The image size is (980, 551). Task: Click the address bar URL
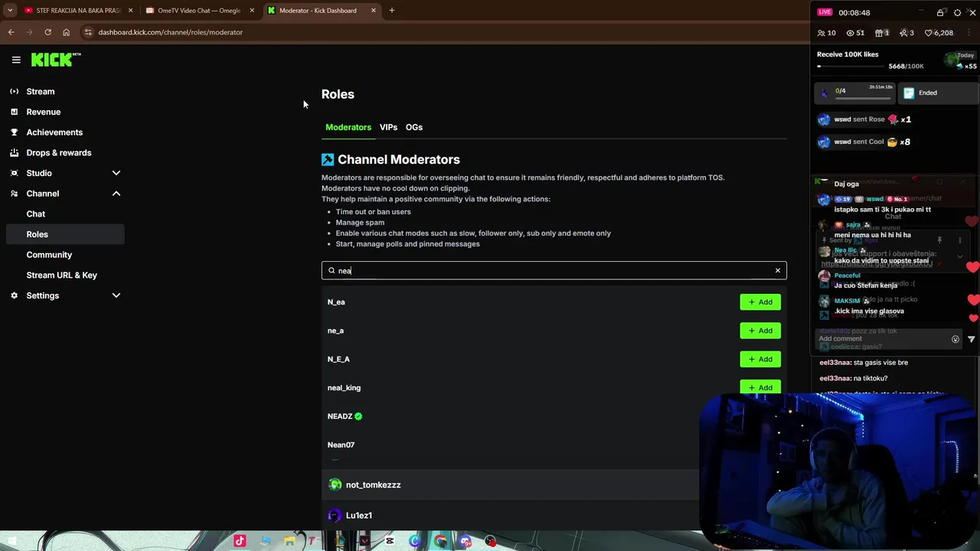point(170,32)
